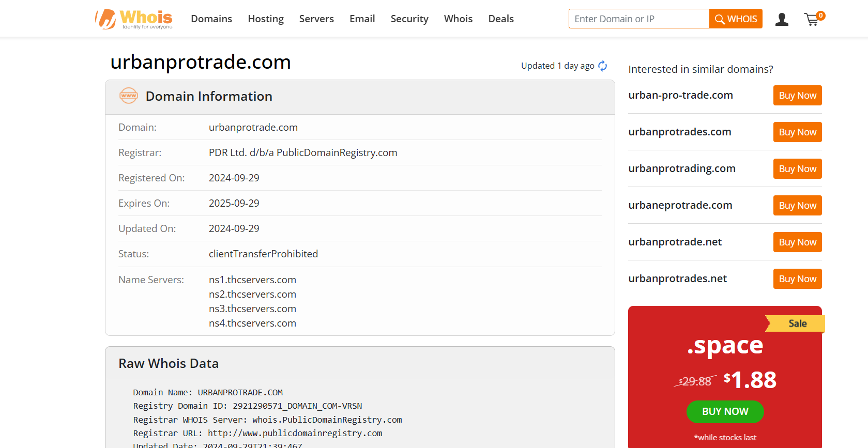The width and height of the screenshot is (868, 448).
Task: Buy Now for urbanprotrade.net
Action: coord(797,242)
